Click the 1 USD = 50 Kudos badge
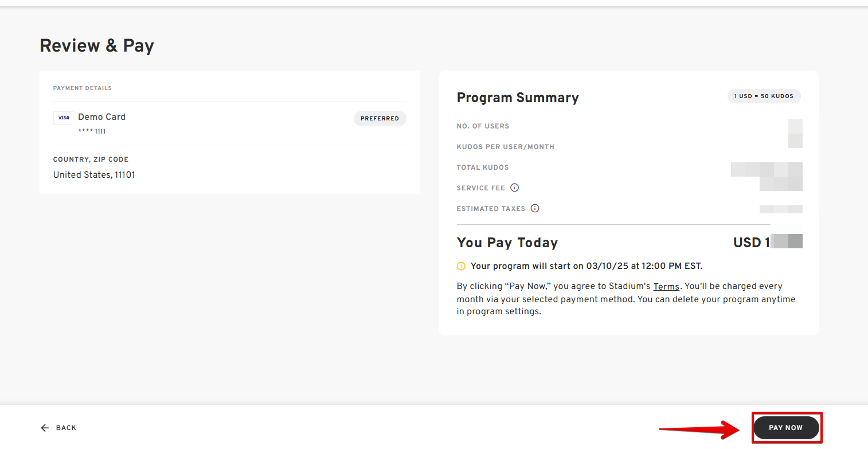The image size is (868, 449). pos(764,96)
